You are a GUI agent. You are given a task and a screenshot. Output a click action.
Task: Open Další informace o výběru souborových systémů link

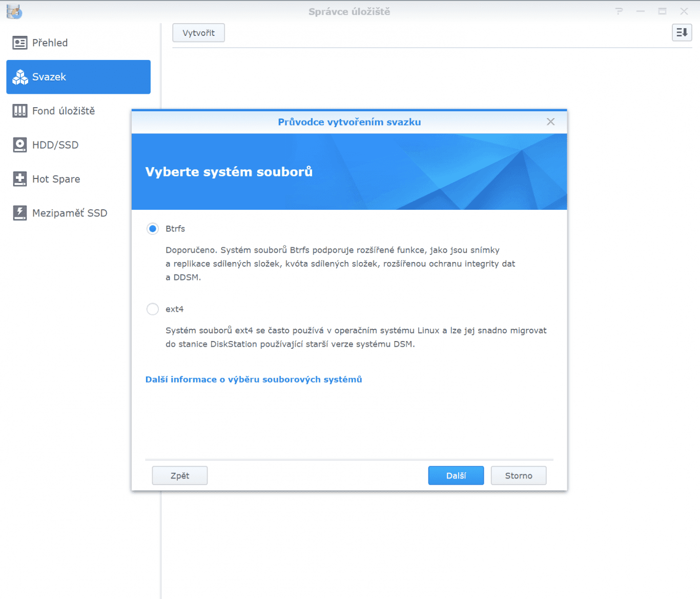pyautogui.click(x=254, y=380)
